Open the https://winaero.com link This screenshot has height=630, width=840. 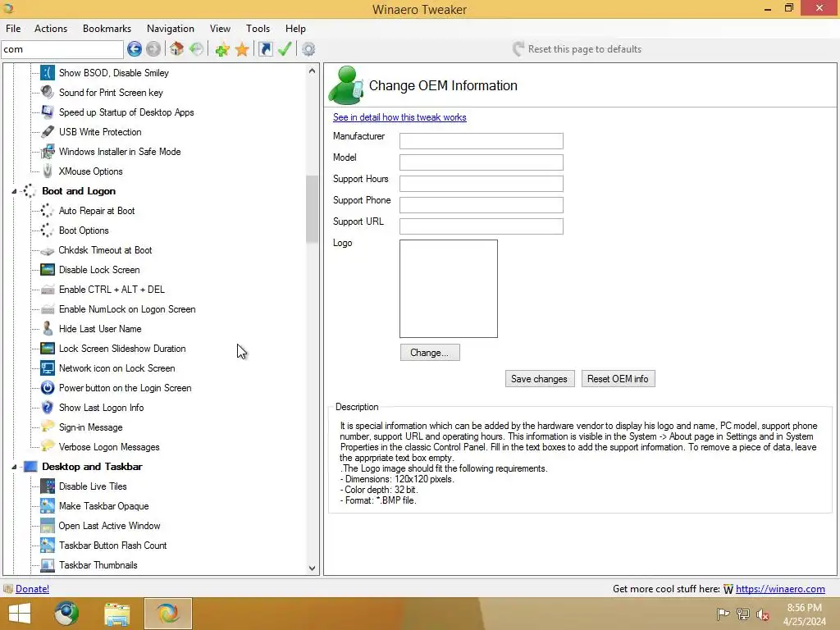[780, 589]
